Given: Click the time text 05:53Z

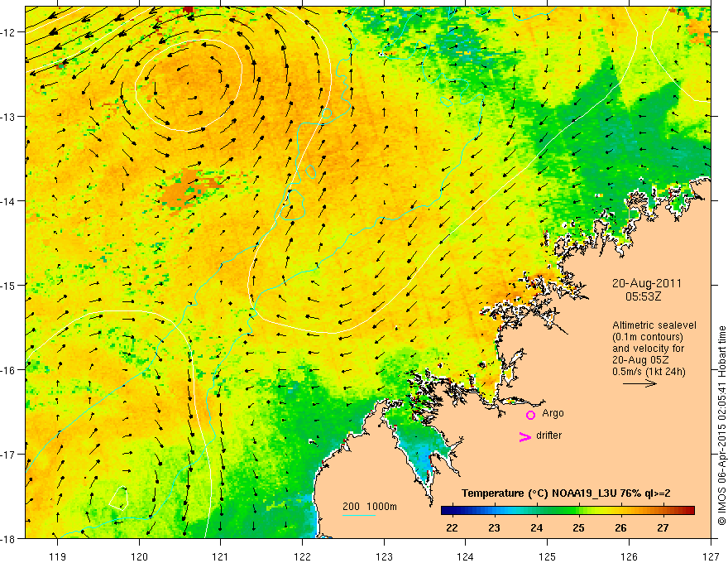Looking at the screenshot, I should coord(643,296).
